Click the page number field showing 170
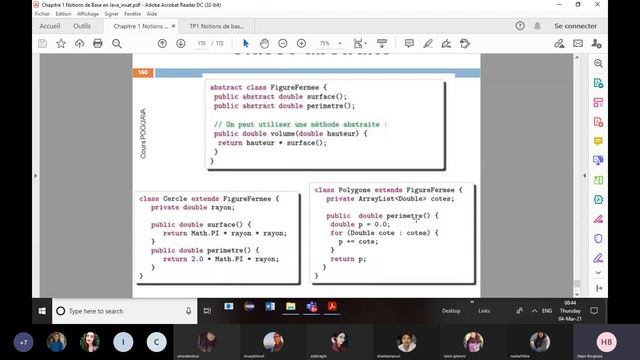Image resolution: width=640 pixels, height=360 pixels. [202, 43]
